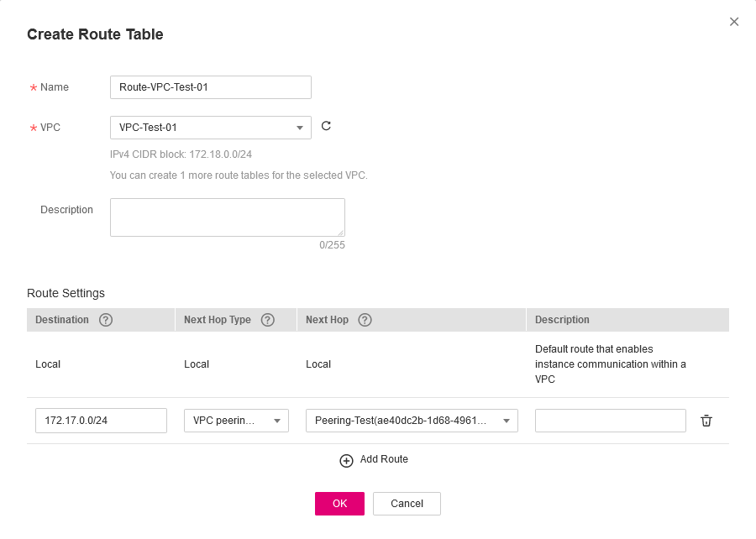Screen dimensions: 756x539
Task: Click the Description column header in route table
Action: (562, 320)
